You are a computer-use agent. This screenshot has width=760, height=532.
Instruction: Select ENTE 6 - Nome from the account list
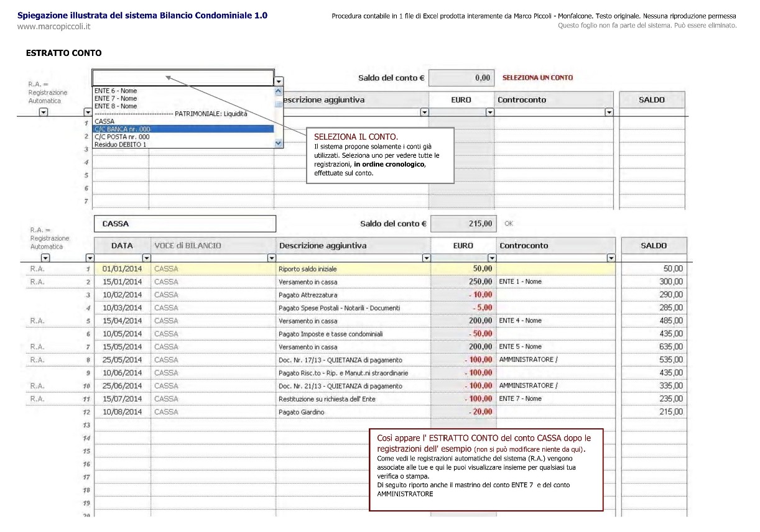[x=183, y=91]
